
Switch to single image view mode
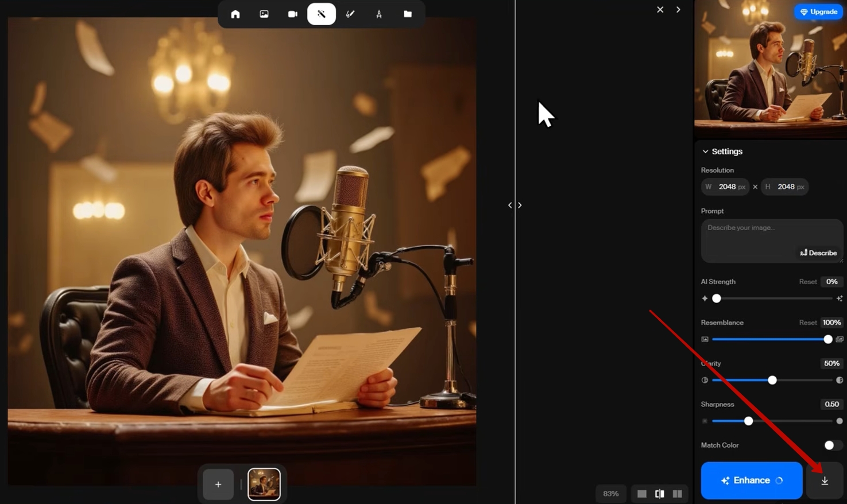click(x=642, y=494)
